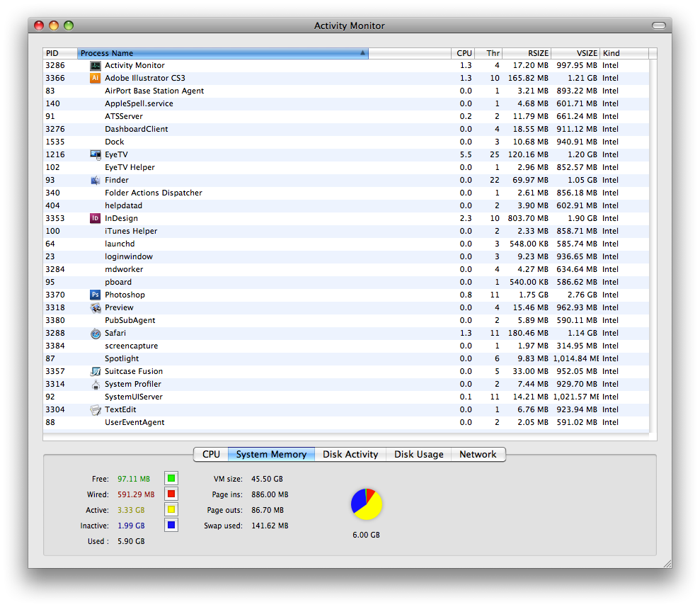Click the 6.00 GB total memory label
Image resolution: width=700 pixels, height=607 pixels.
coord(366,535)
